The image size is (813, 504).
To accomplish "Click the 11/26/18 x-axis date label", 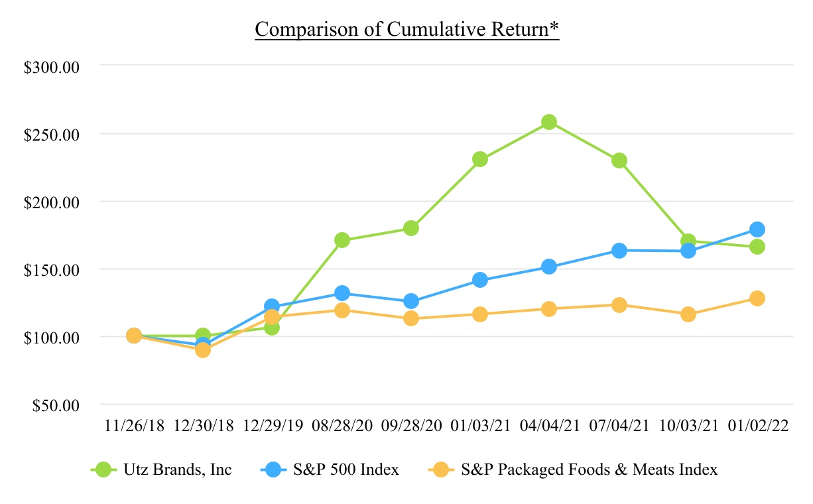I will click(x=133, y=426).
